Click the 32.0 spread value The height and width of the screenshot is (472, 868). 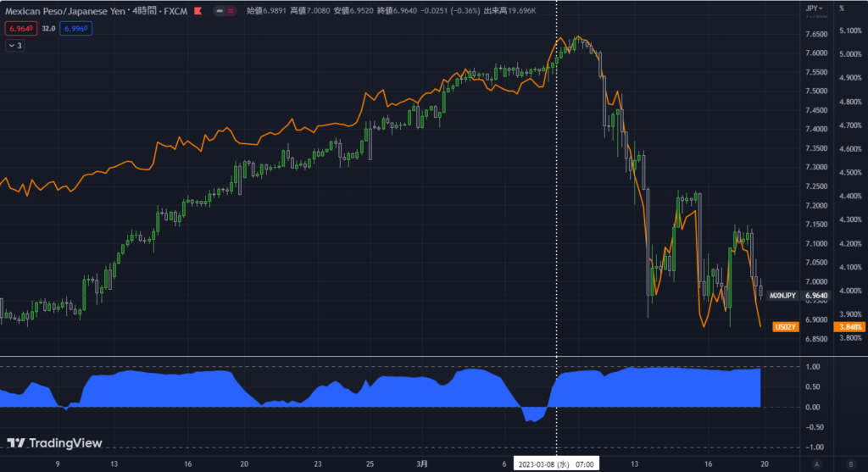pos(48,28)
